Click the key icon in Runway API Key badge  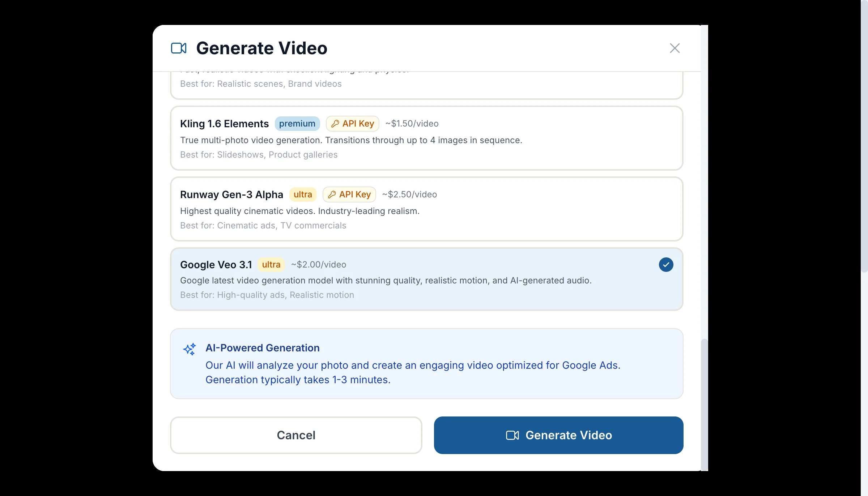(x=332, y=194)
